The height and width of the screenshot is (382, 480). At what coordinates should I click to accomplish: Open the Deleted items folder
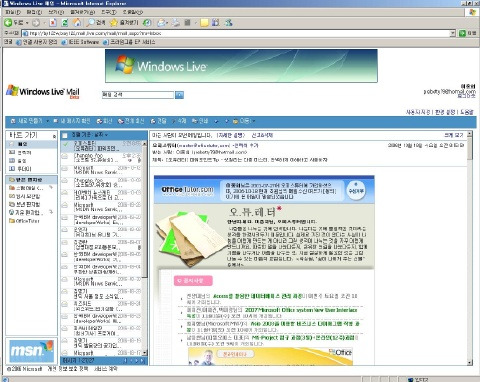25,212
